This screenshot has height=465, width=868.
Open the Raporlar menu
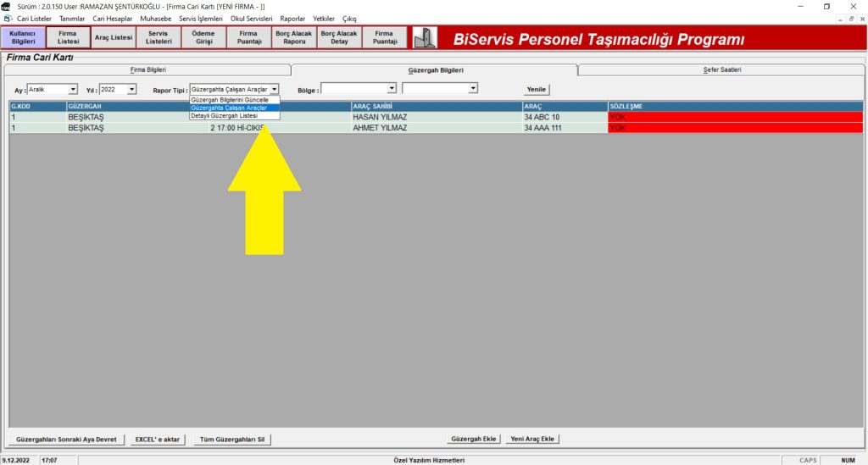point(292,18)
